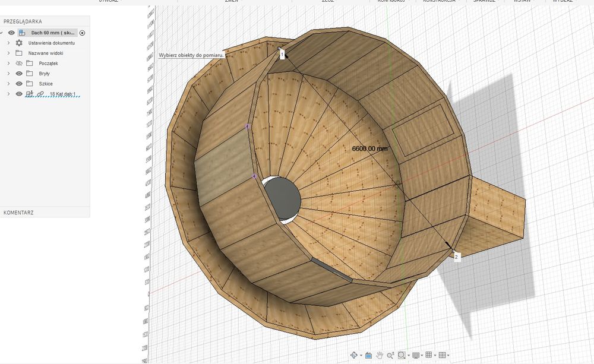Viewport: 594px width, 364px height.
Task: Click the folder icon of Bryły
Action: click(x=30, y=74)
